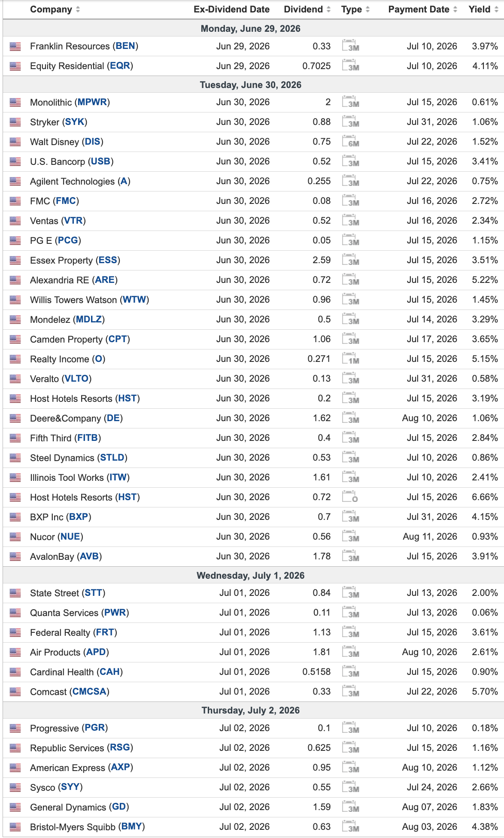Click the 6M type icon for Walt Disney

pos(350,141)
